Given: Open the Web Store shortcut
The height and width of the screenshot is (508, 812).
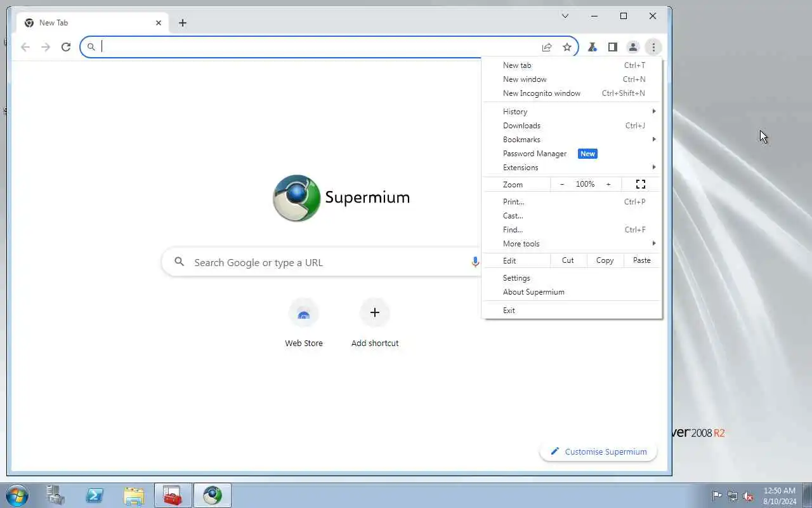Looking at the screenshot, I should pyautogui.click(x=304, y=324).
